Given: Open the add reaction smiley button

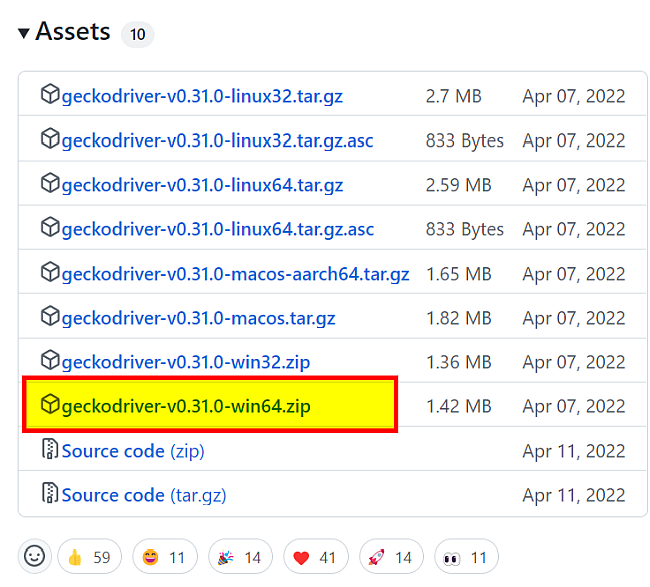Looking at the screenshot, I should (x=34, y=556).
